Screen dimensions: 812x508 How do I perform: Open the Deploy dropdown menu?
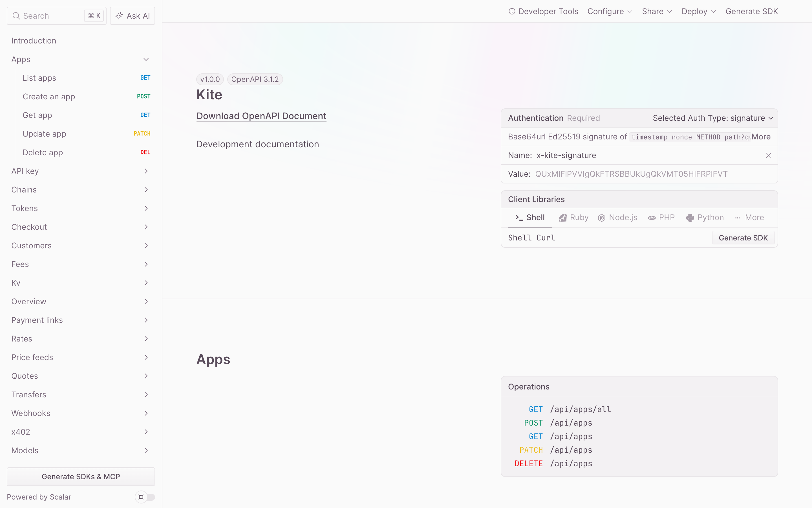click(x=698, y=11)
